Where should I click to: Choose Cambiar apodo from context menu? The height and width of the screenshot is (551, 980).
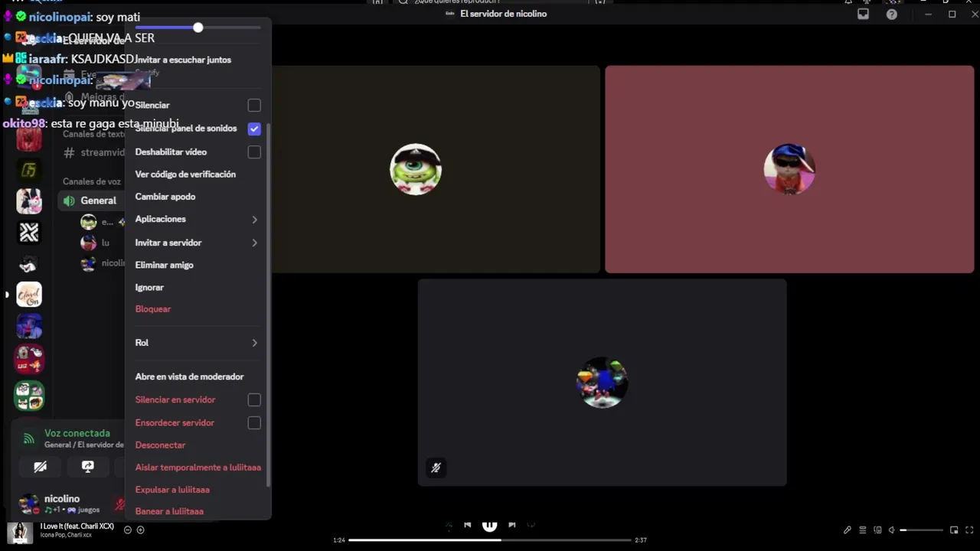point(165,197)
